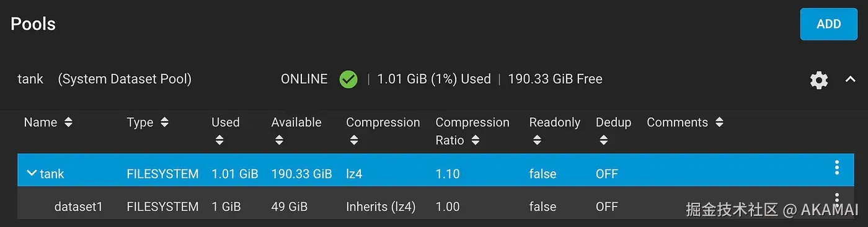Sort by the Compression column arrows

[353, 141]
